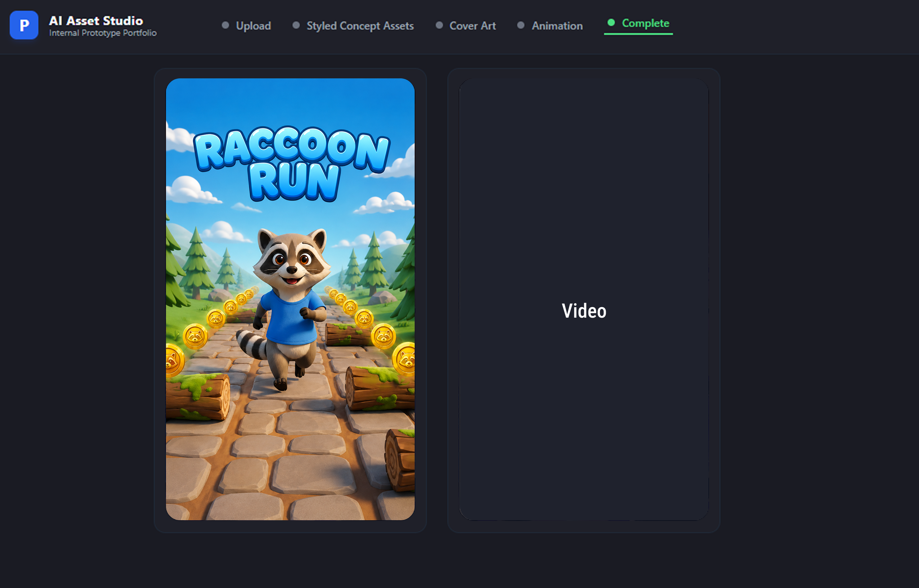Click the Internal Prototype Portfolio subtitle

point(103,33)
